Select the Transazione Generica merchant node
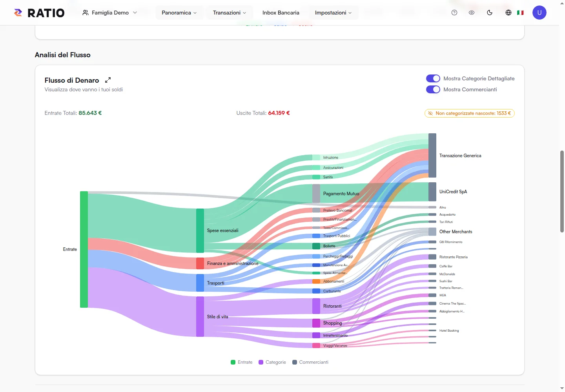Image resolution: width=565 pixels, height=392 pixels. click(432, 156)
